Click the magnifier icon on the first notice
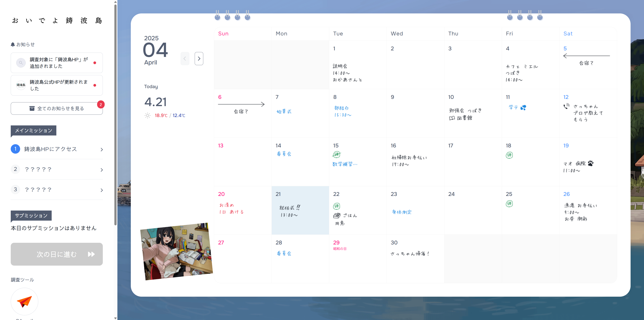Screen dimensions: 644x320 click(x=21, y=63)
